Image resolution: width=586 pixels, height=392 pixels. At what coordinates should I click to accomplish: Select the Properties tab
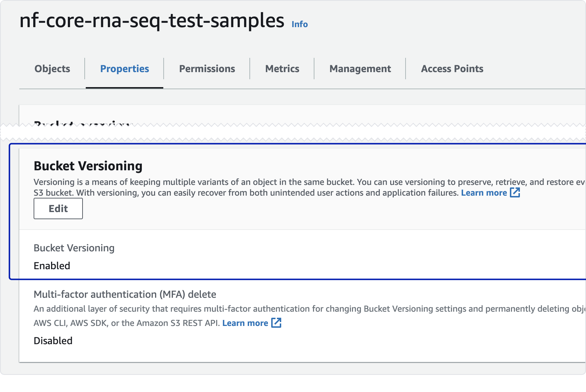124,69
